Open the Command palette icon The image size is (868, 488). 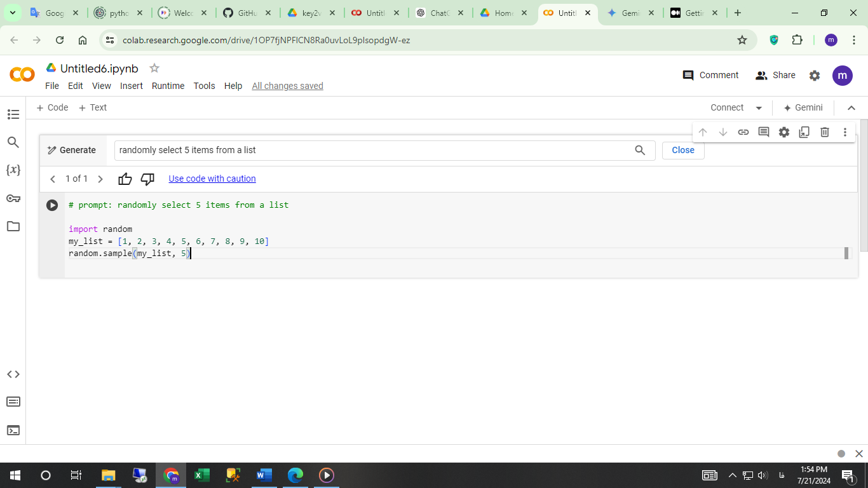pos(13,402)
